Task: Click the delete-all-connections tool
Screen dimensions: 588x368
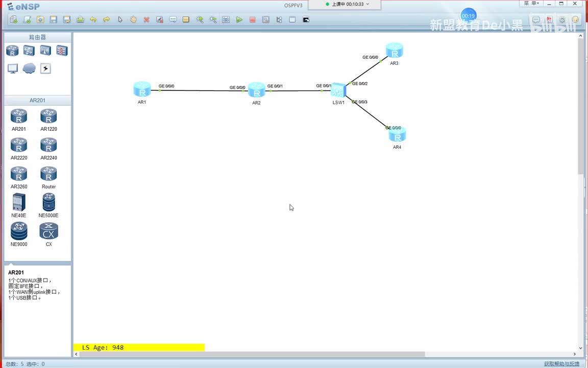Action: (160, 19)
